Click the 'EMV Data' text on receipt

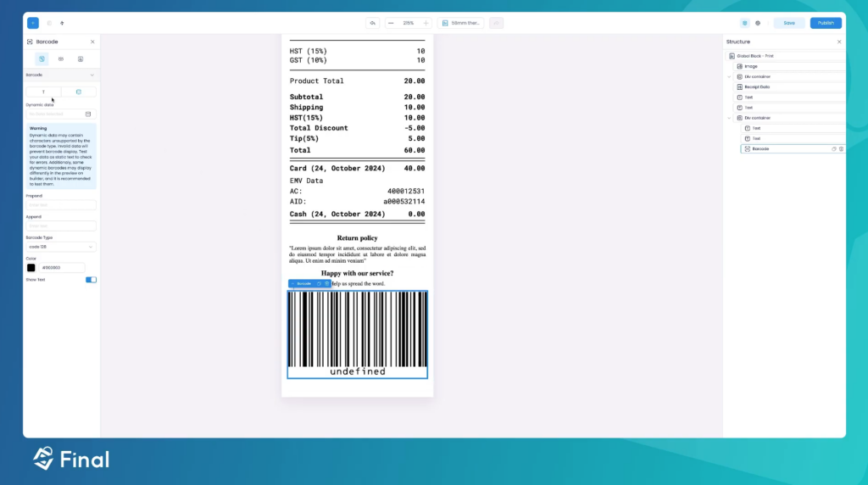[306, 181]
